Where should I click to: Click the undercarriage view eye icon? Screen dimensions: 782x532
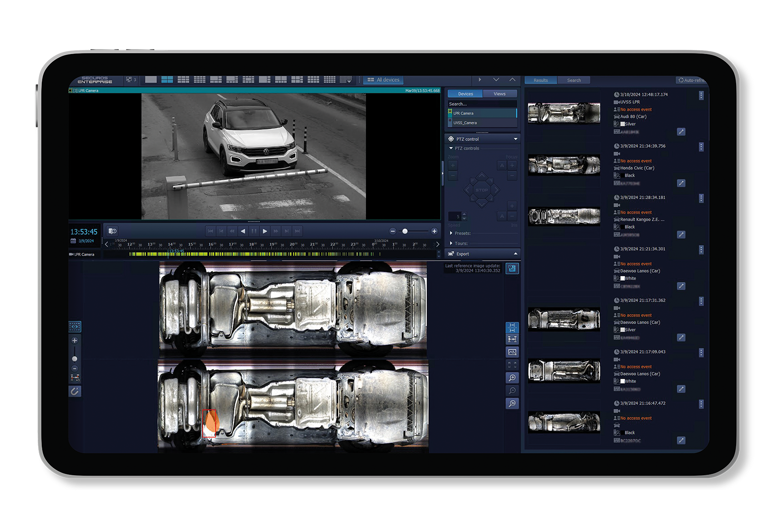point(75,326)
